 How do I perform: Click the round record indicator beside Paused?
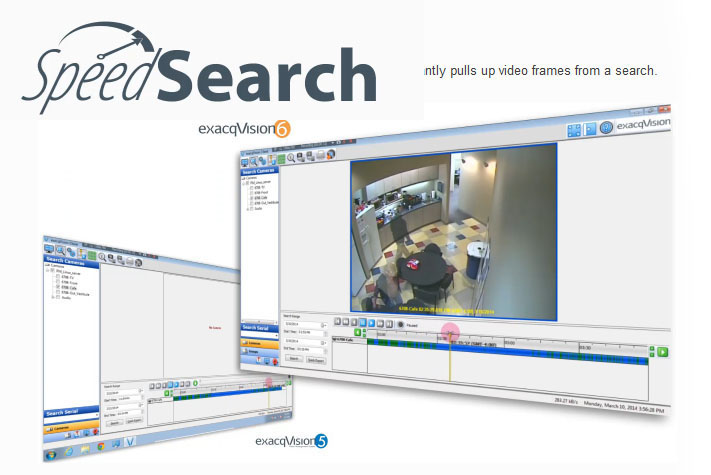[x=400, y=325]
